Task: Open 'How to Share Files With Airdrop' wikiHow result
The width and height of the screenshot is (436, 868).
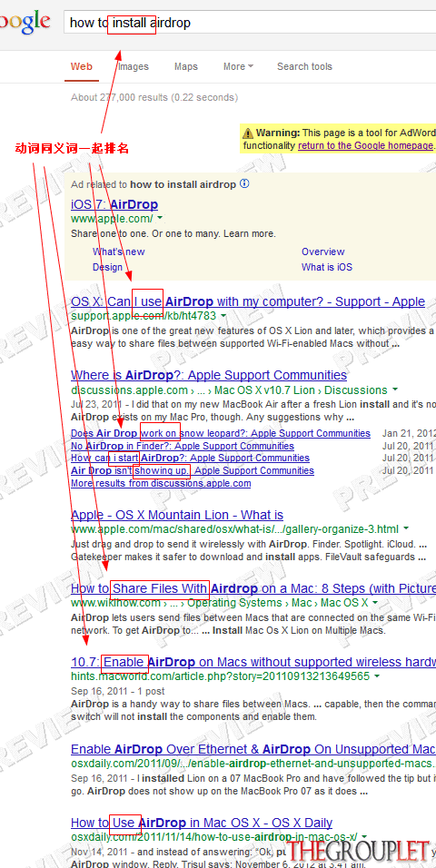Action: click(253, 588)
